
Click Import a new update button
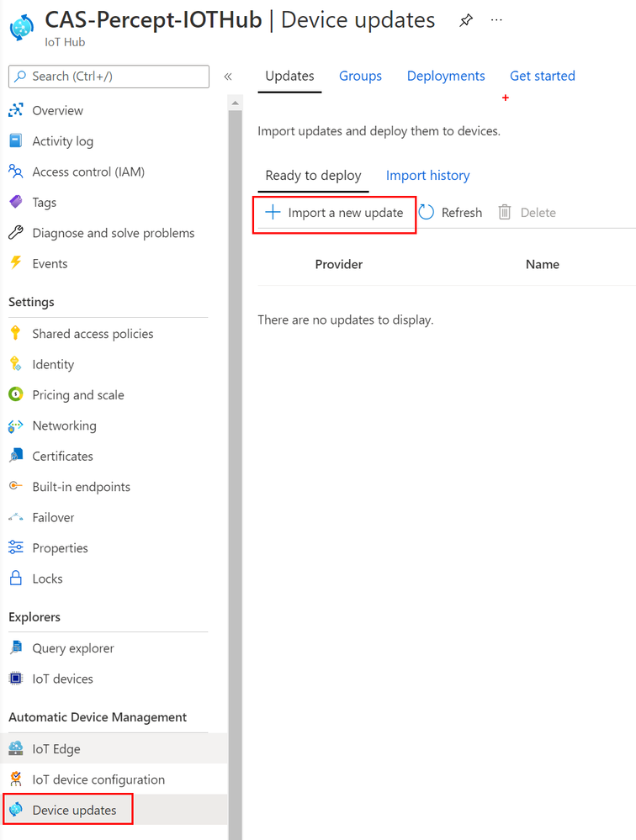point(334,213)
